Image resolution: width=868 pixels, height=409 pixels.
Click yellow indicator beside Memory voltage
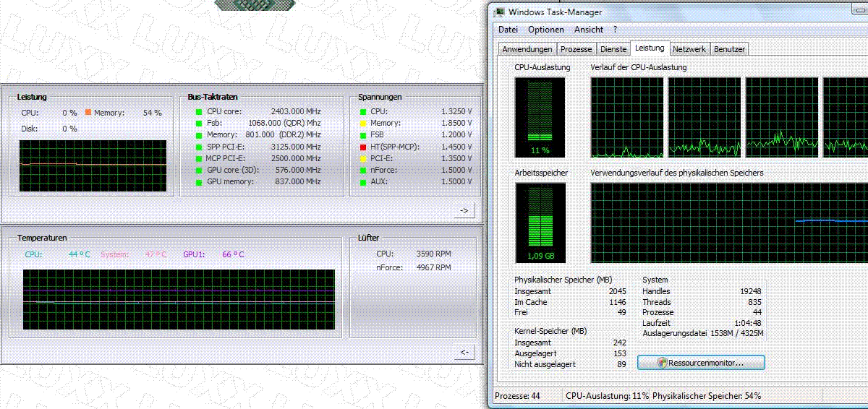coord(363,124)
